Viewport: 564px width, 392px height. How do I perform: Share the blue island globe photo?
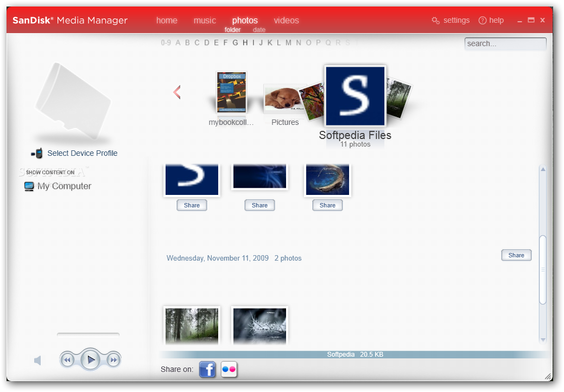coord(327,205)
